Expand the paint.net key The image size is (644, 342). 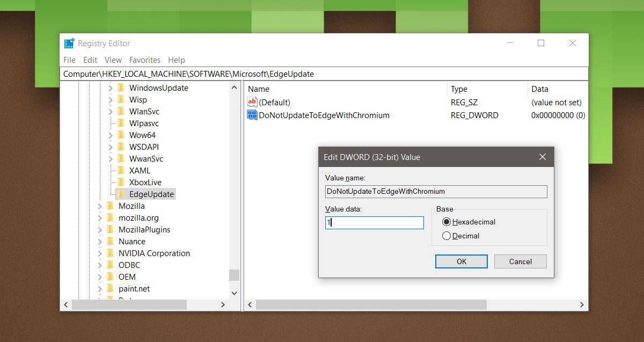(x=100, y=288)
